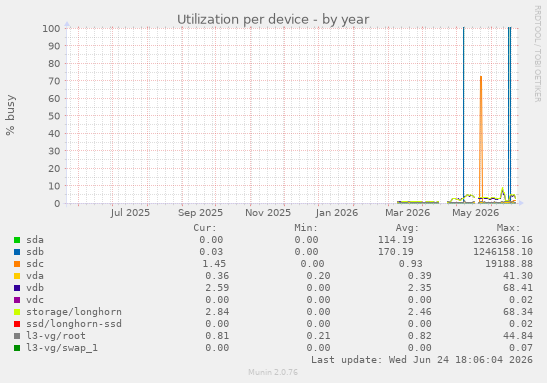
Task: Click sdb average value 170.19
Action: [396, 252]
